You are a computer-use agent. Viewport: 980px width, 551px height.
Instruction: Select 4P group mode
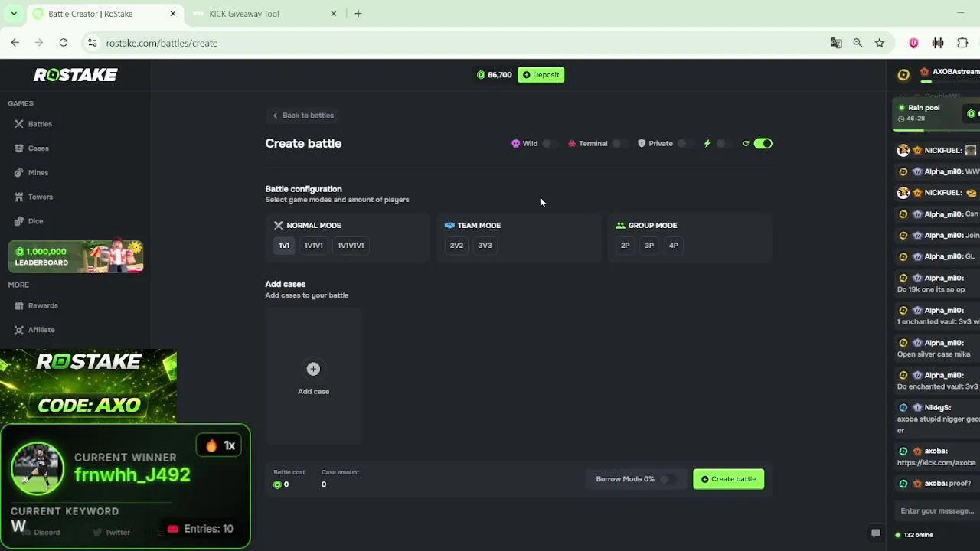(x=674, y=246)
